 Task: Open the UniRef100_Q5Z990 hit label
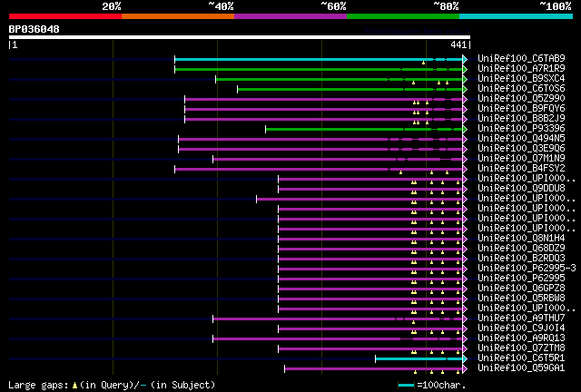coord(521,98)
